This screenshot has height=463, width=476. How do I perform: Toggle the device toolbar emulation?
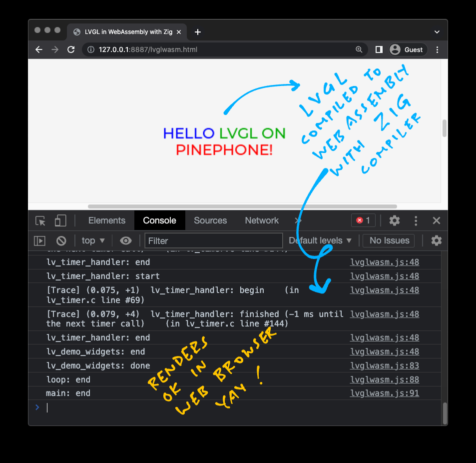point(60,220)
